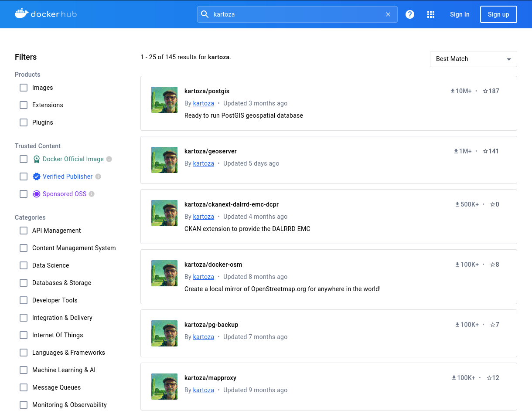Click download icon on kartoza/postgis card

453,91
